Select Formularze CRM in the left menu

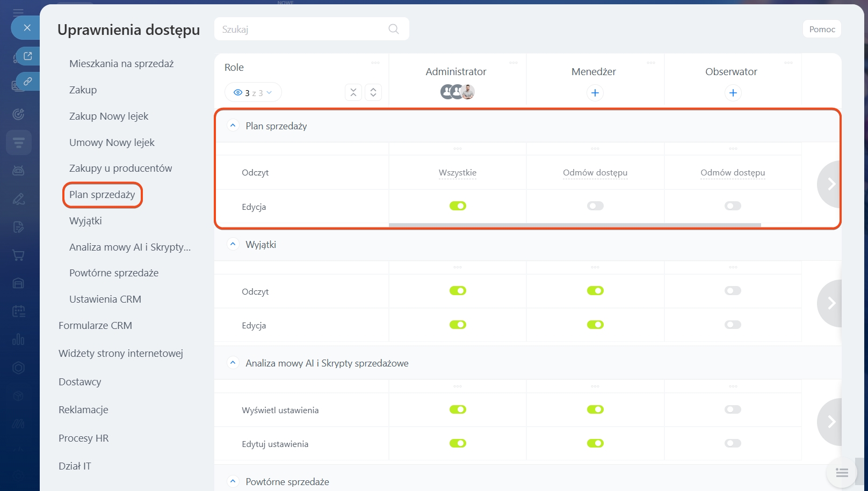click(x=95, y=326)
